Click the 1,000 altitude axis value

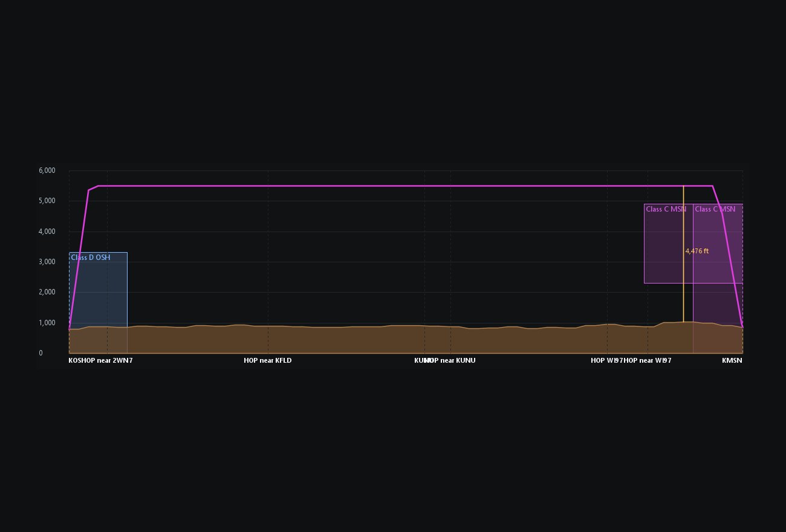(47, 323)
